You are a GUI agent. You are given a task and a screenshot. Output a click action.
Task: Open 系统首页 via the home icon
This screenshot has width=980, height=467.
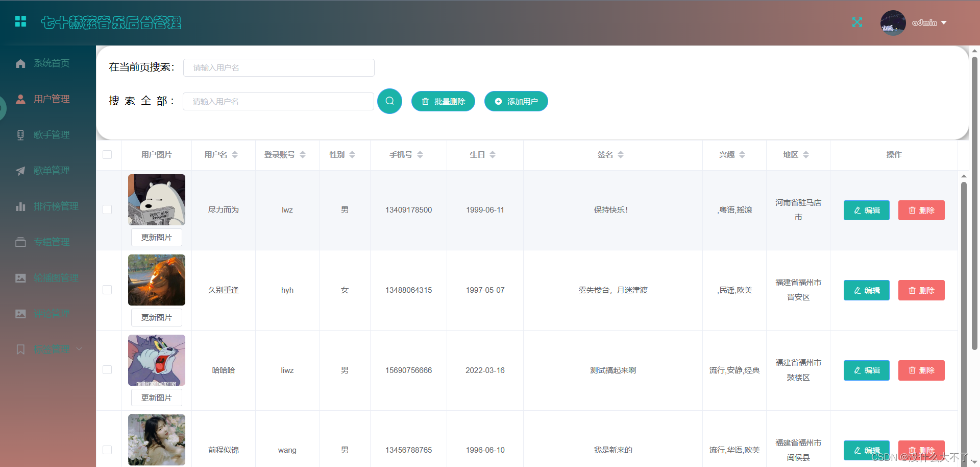(20, 63)
